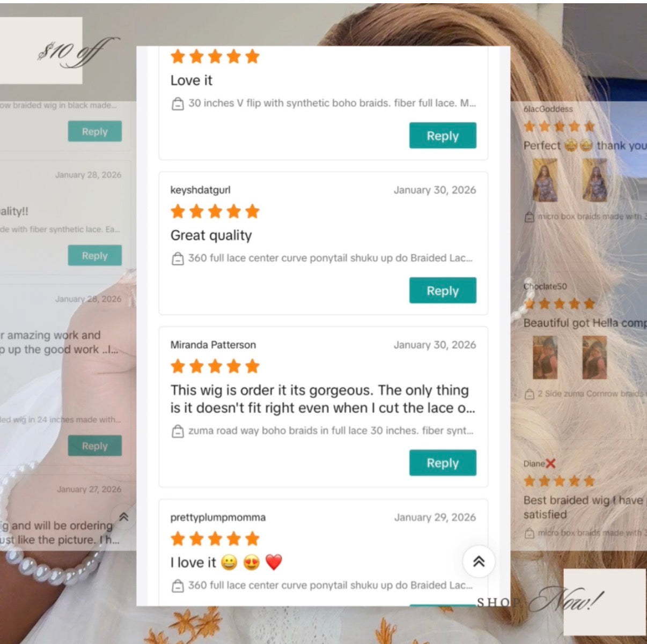The width and height of the screenshot is (647, 644).
Task: Click the bag icon next to zuma road way
Action: (178, 431)
